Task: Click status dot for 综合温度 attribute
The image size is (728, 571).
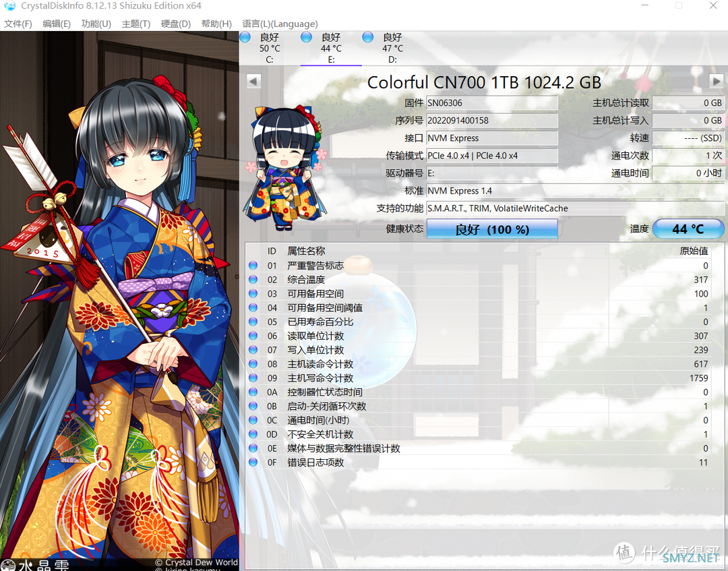Action: [x=253, y=280]
